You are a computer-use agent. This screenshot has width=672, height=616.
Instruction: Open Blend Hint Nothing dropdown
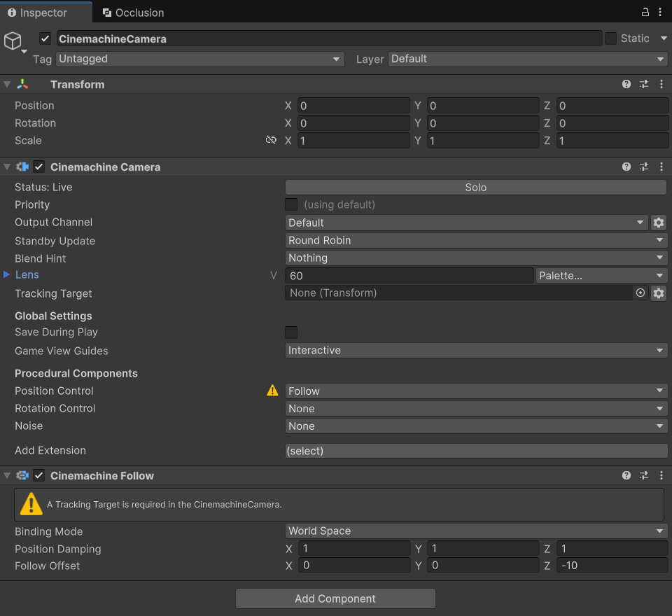(476, 258)
